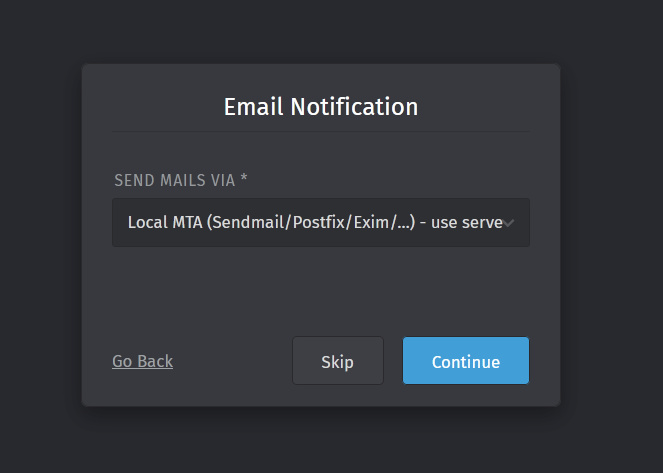Viewport: 663px width, 473px height.
Task: Click the SEND MAILS VIA label
Action: tap(175, 180)
